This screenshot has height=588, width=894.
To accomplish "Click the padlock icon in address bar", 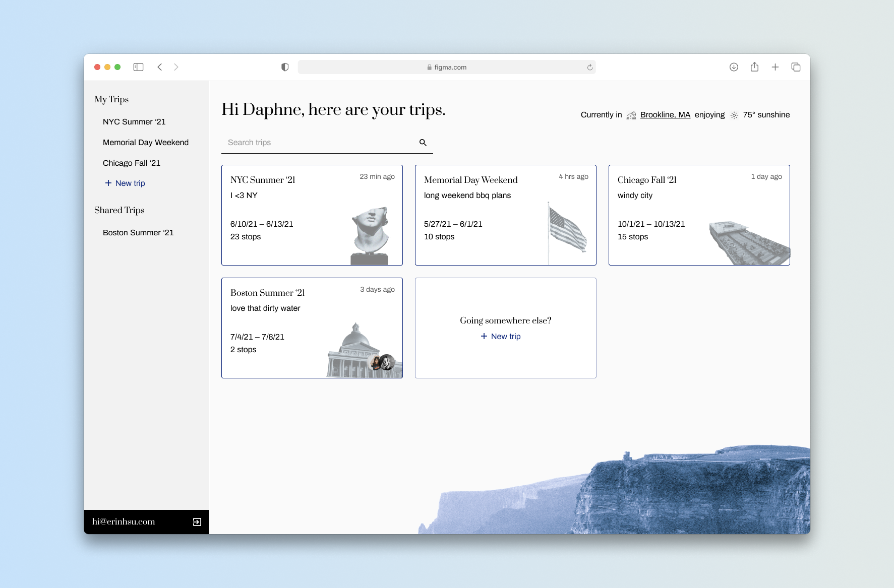I will point(430,67).
